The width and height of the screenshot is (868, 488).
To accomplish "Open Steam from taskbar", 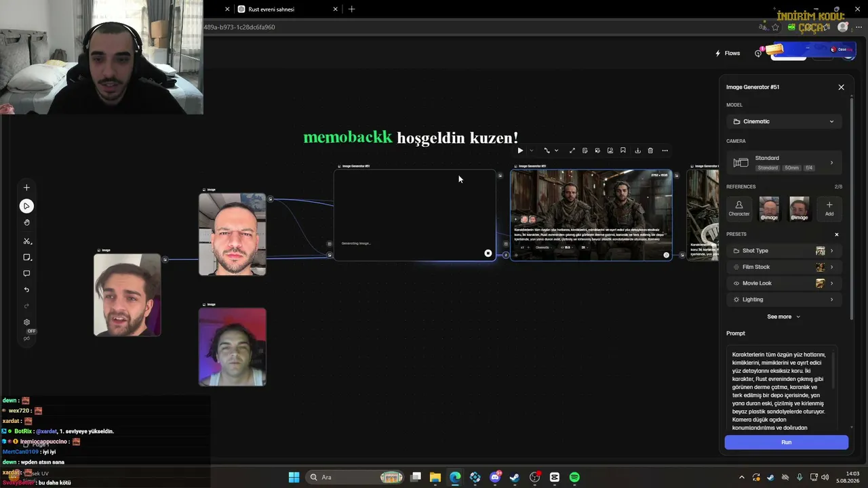I will point(515,477).
